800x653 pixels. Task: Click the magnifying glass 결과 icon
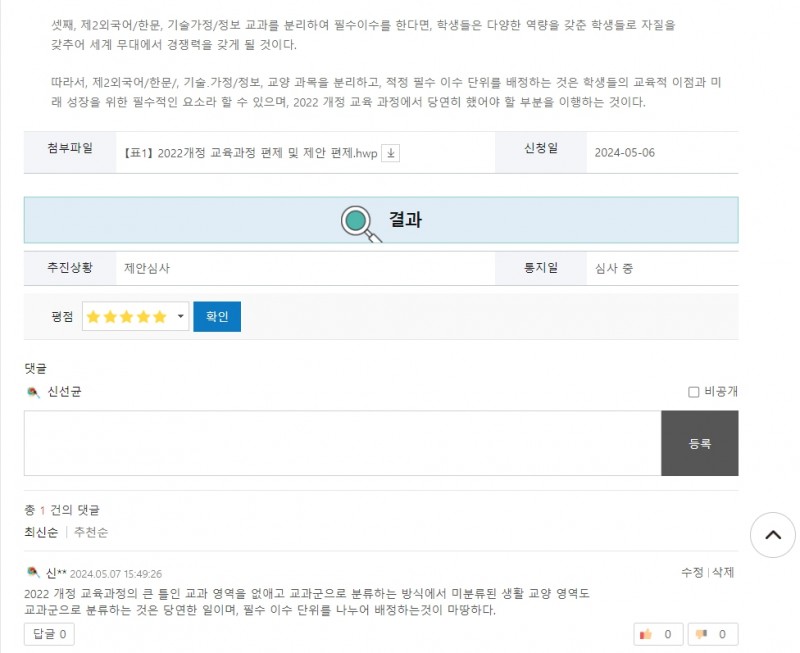click(361, 223)
